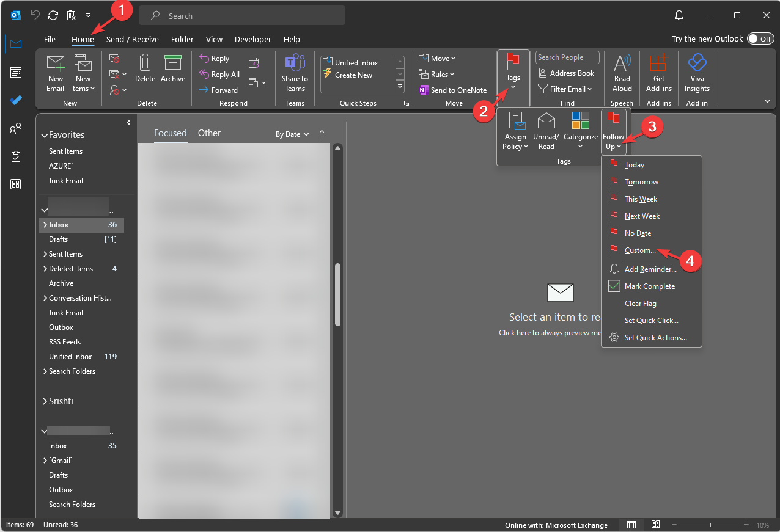
Task: Expand the Srishti account
Action: [x=45, y=402]
